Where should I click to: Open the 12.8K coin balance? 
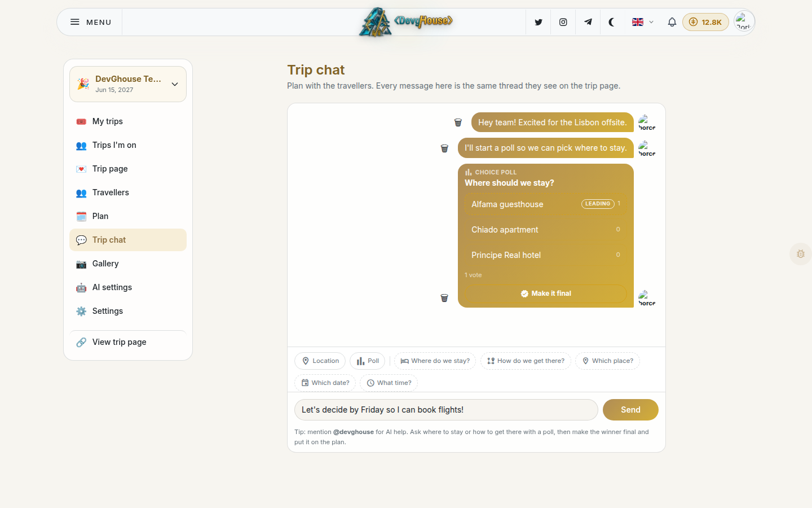(705, 22)
